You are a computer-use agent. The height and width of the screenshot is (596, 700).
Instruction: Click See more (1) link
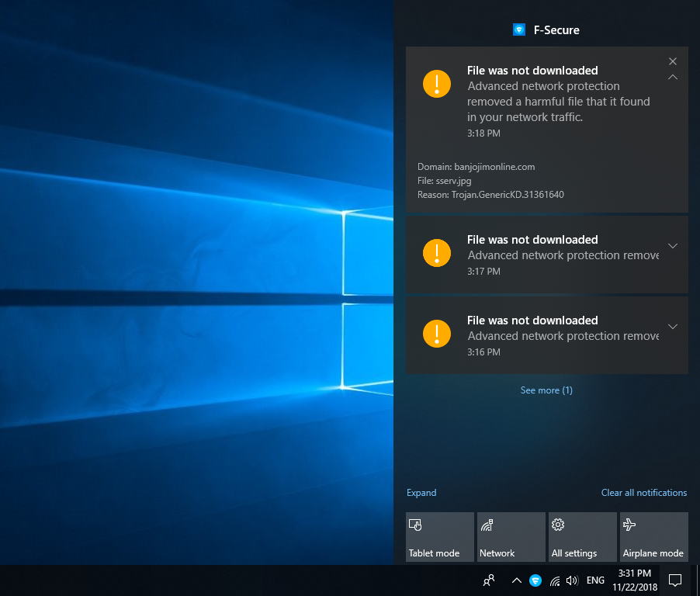546,390
